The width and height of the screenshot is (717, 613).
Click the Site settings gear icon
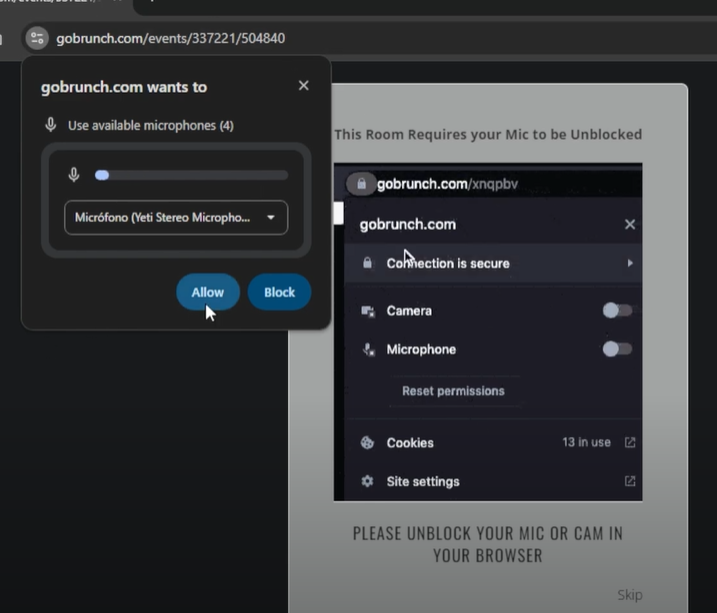[x=367, y=481]
